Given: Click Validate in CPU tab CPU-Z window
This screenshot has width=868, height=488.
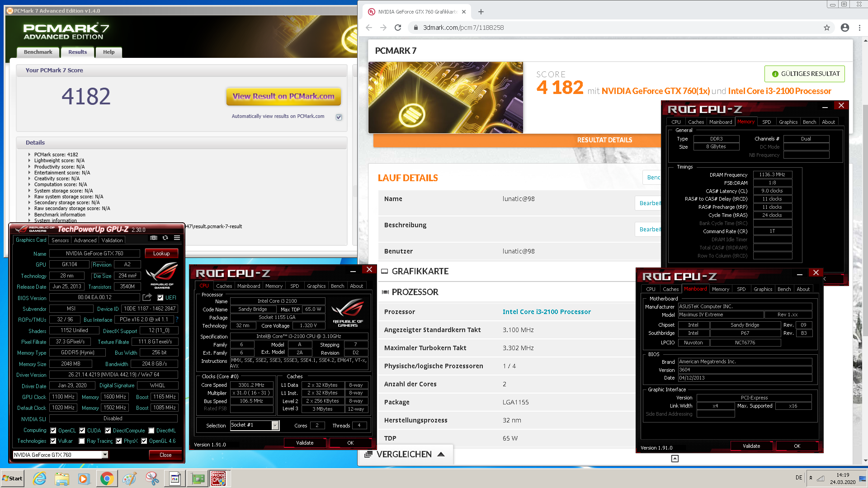Looking at the screenshot, I should pyautogui.click(x=305, y=443).
